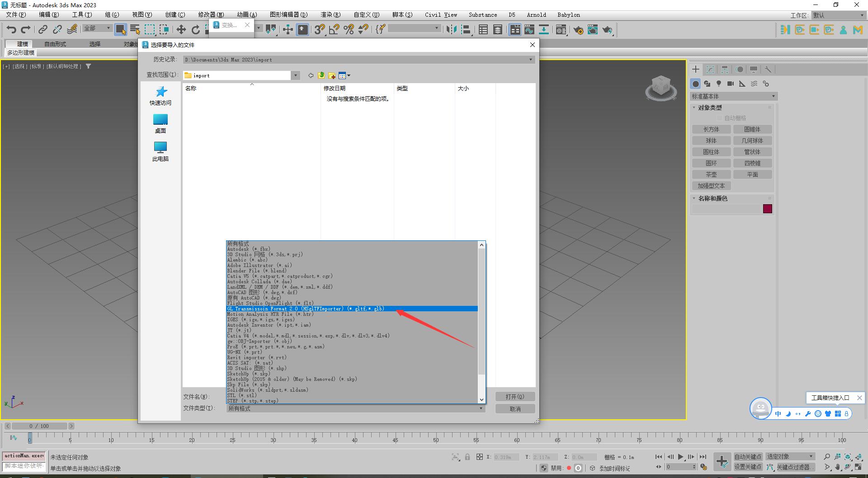
Task: Open the Layer Explorer toolbar icon
Action: [498, 30]
